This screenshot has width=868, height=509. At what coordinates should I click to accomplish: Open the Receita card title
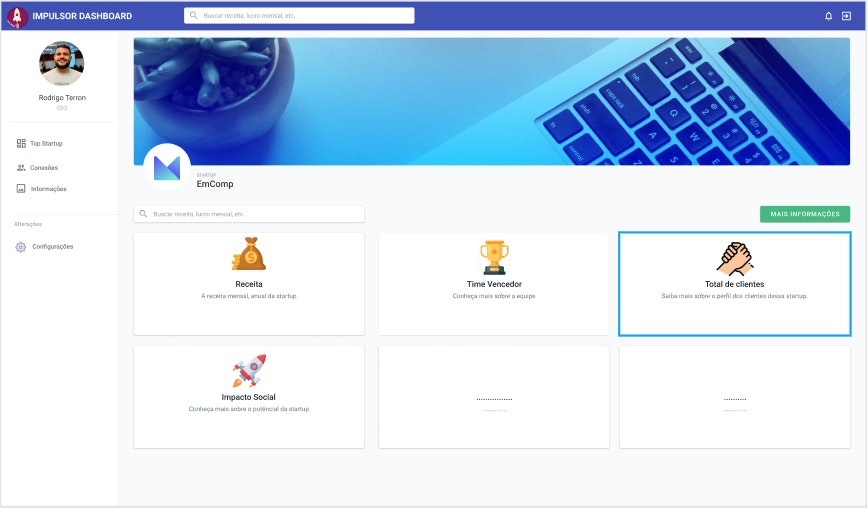(249, 284)
